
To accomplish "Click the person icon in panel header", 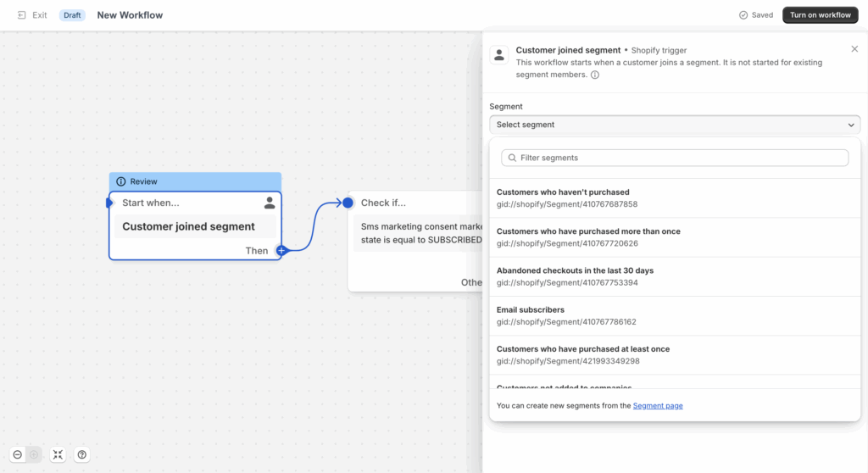I will [498, 55].
